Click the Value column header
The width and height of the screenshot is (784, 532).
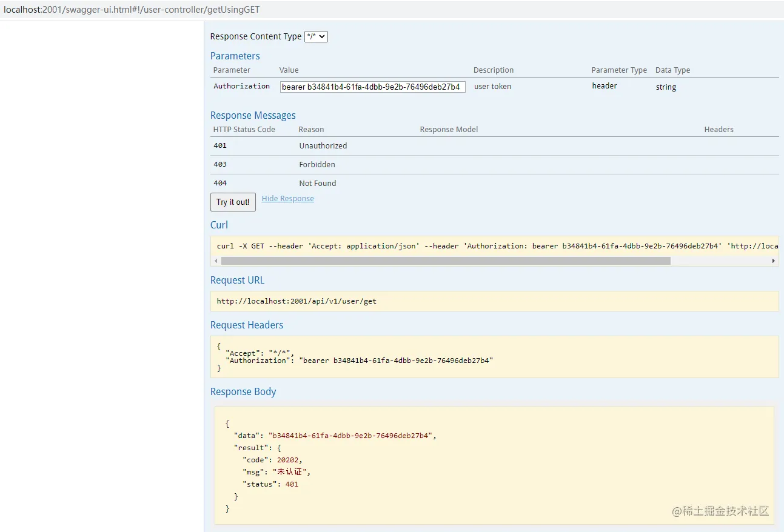click(x=289, y=70)
